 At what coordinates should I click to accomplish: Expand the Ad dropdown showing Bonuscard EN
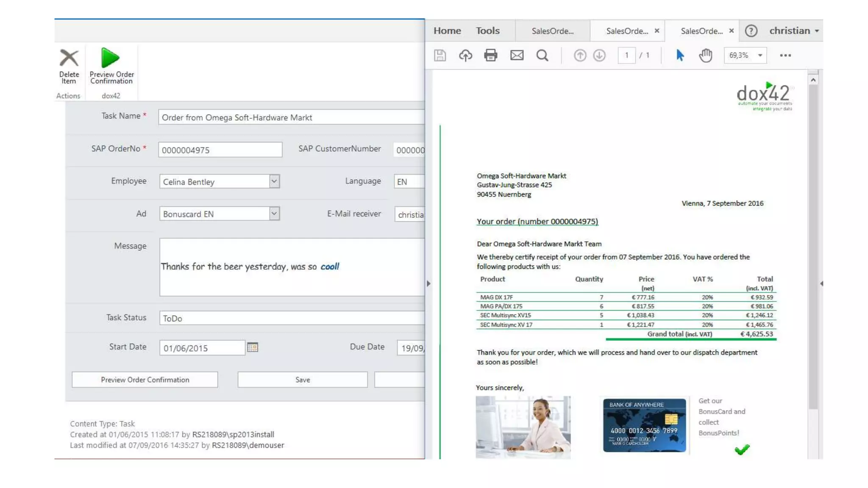click(274, 213)
